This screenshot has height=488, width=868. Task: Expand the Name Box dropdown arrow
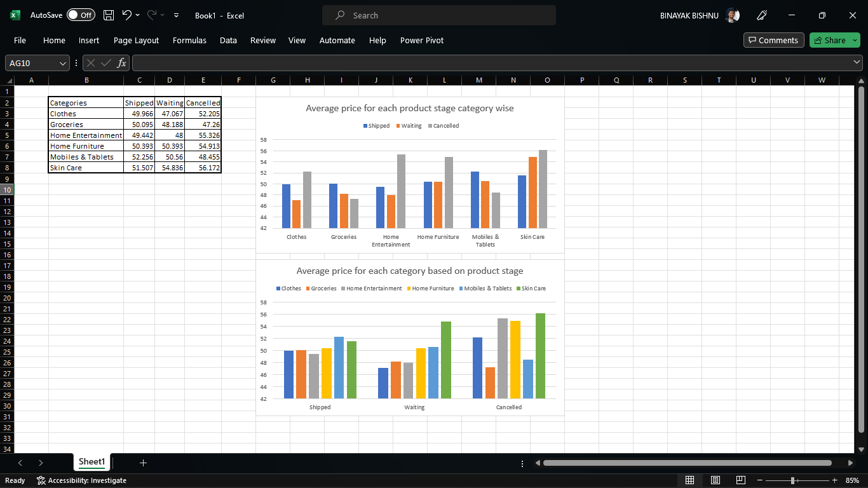click(x=62, y=63)
